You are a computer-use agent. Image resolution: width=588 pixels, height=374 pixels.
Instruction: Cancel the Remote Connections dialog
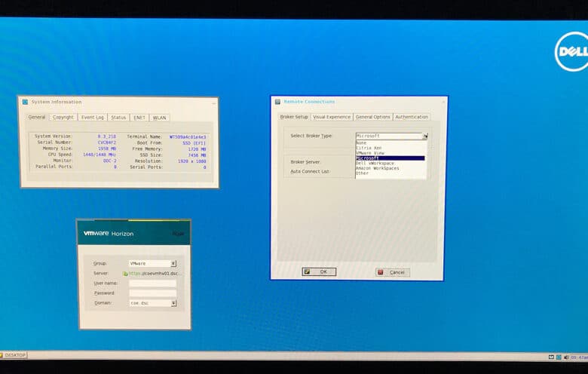(x=393, y=272)
